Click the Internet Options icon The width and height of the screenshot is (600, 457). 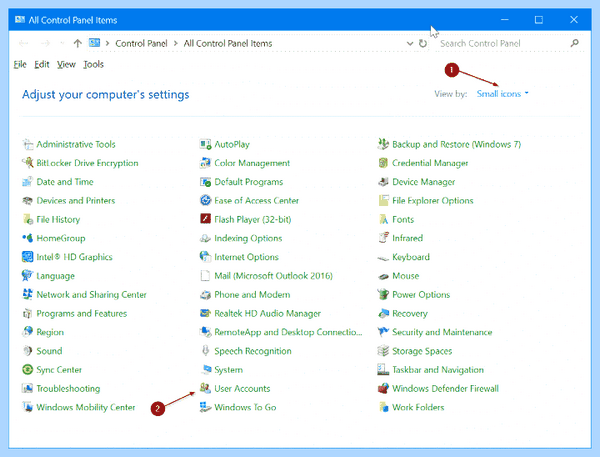[205, 257]
